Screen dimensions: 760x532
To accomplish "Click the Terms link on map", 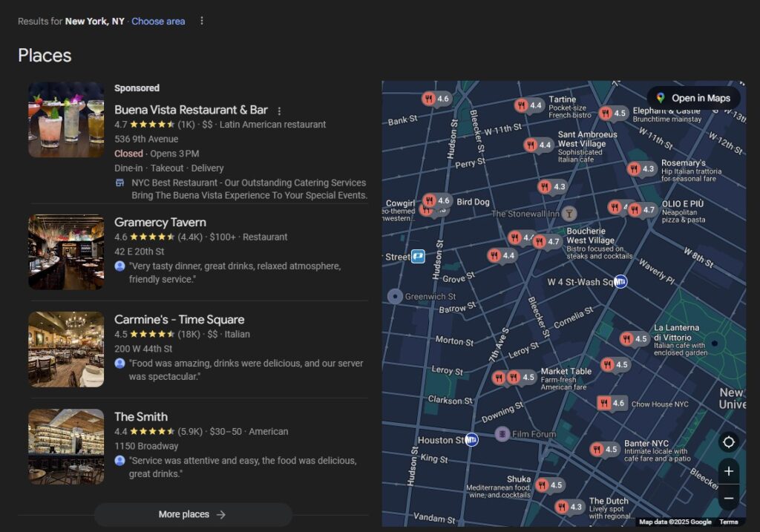I will (728, 522).
